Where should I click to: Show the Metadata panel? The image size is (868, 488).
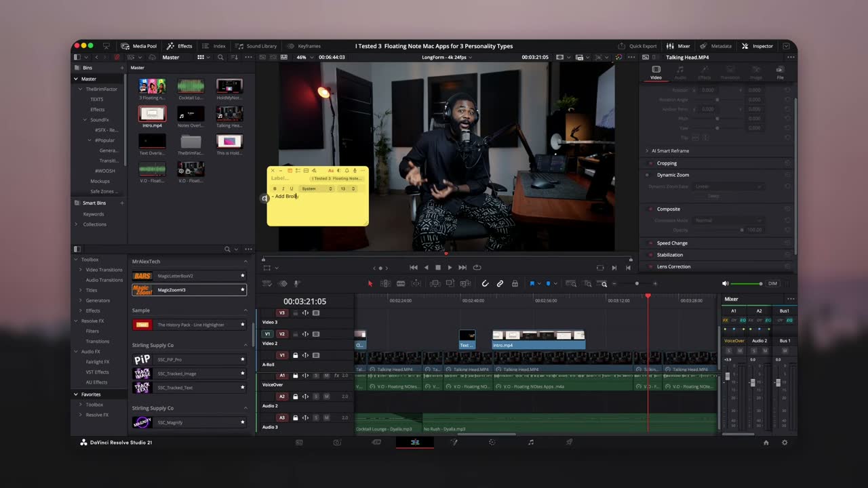coord(716,46)
